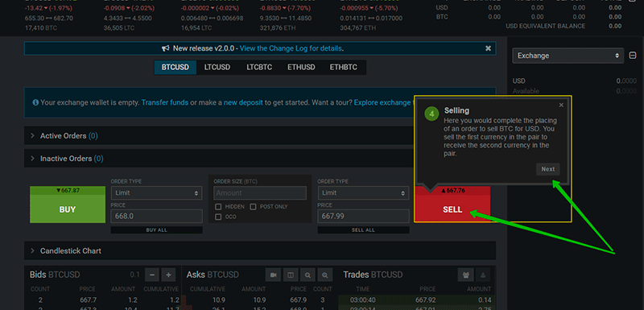Show all users' trades via group icon

click(x=466, y=275)
